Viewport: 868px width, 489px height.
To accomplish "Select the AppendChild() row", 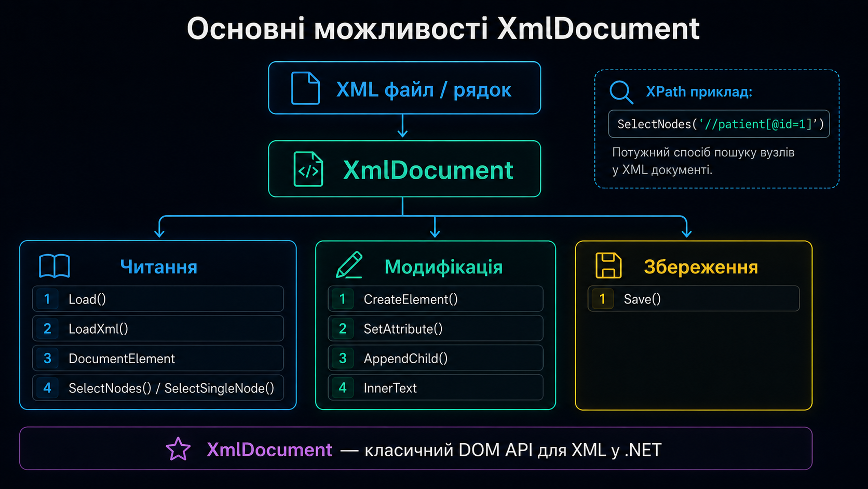I will click(x=436, y=358).
